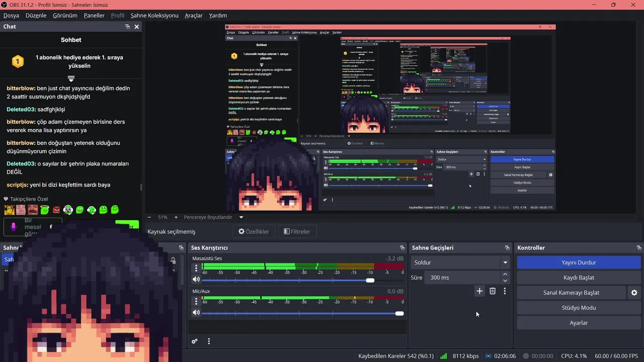This screenshot has width=644, height=362.
Task: Enable Stüdyo Modu
Action: tap(579, 308)
